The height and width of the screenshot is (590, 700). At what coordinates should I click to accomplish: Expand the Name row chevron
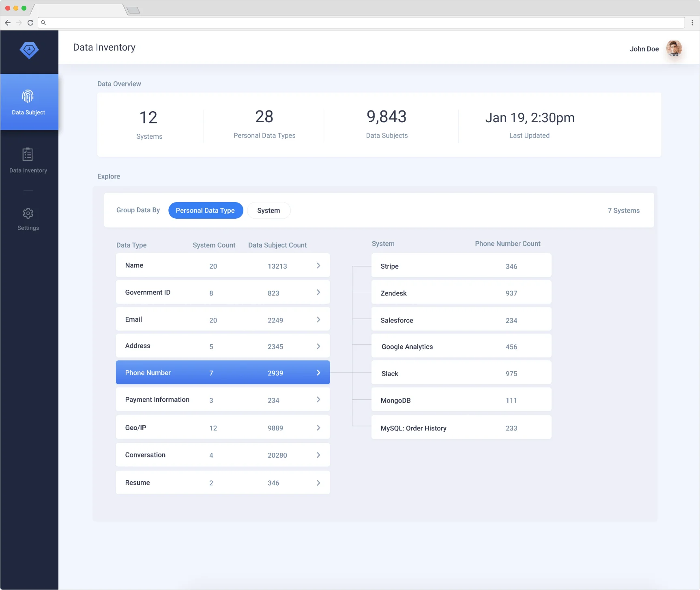tap(318, 265)
